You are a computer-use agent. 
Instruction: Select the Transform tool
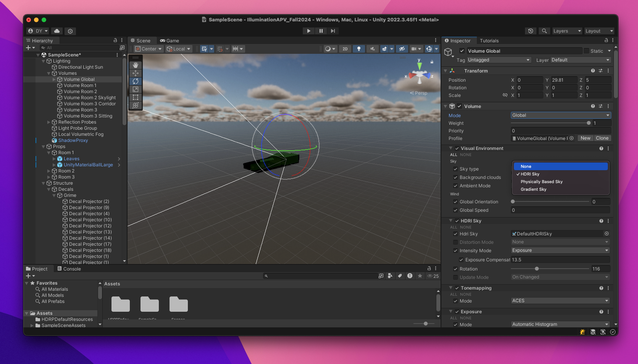tap(136, 105)
